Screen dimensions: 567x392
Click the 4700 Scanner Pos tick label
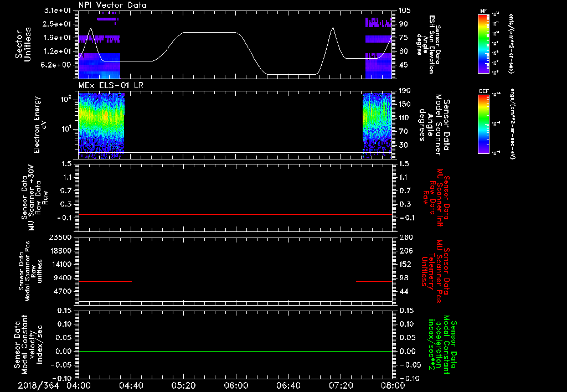[63, 291]
